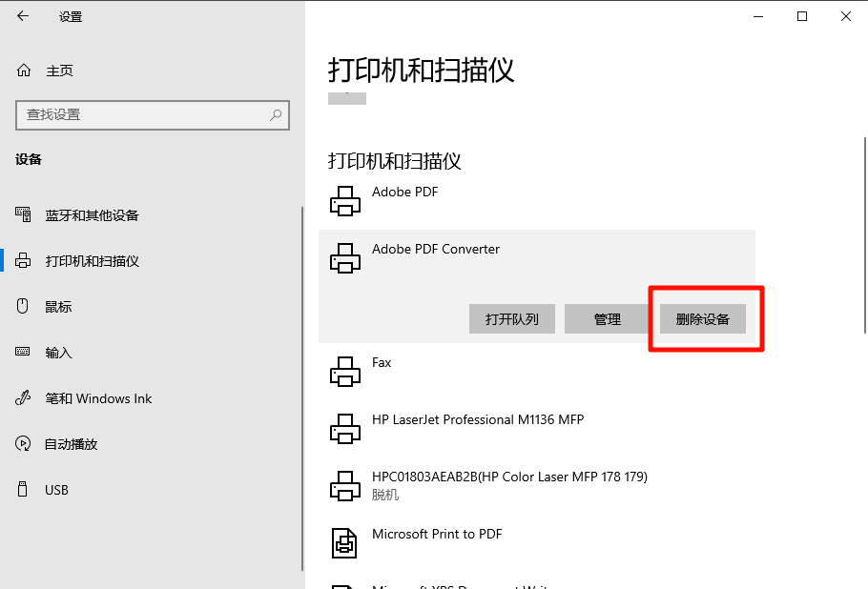The image size is (868, 589).
Task: Click the 打印机和扫描仪 sidebar printer icon
Action: point(23,260)
